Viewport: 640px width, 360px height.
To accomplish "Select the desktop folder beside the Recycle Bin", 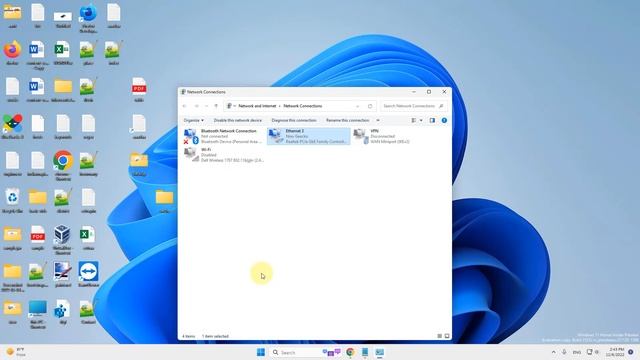I will (38, 201).
